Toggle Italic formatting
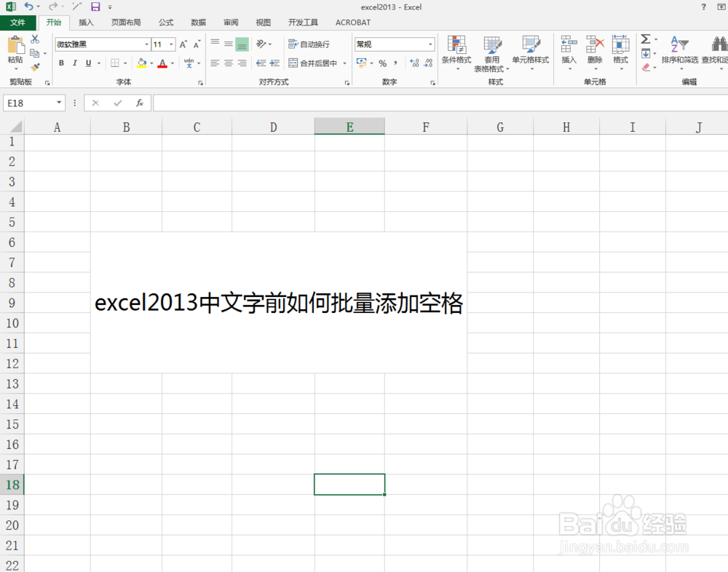Viewport: 728px width, 572px height. [x=75, y=63]
